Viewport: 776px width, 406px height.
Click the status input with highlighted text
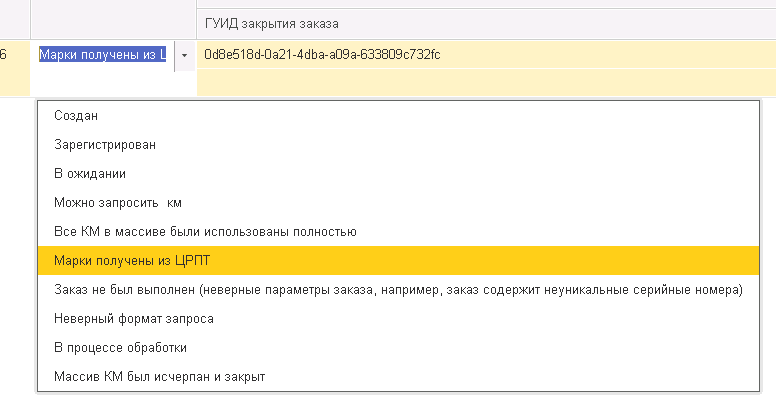(102, 55)
